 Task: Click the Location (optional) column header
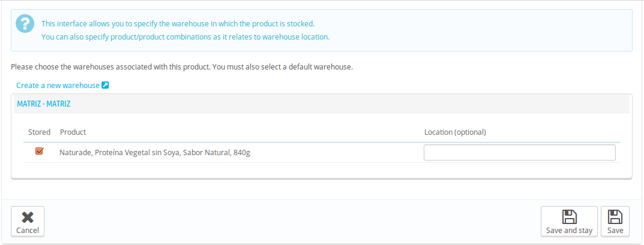(x=454, y=132)
